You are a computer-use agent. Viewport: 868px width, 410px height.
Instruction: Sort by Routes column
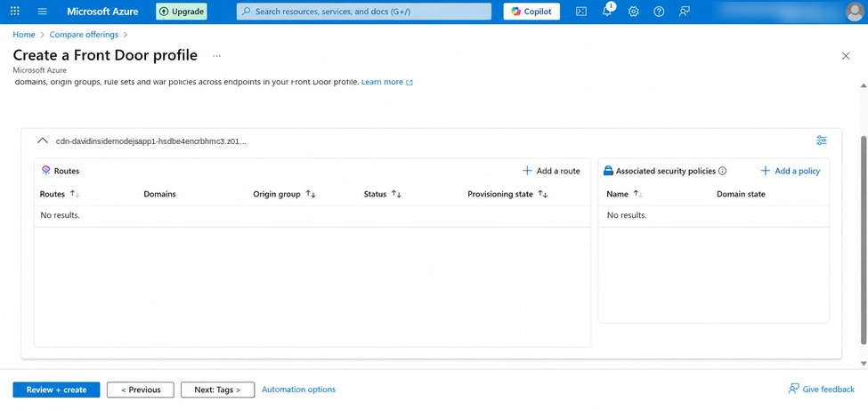pos(60,194)
